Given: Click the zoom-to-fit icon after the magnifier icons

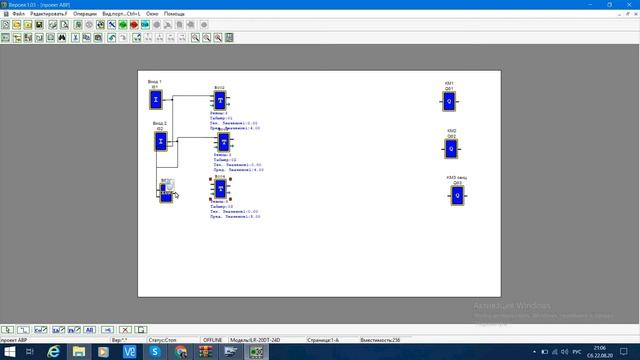Looking at the screenshot, I should pos(229,38).
